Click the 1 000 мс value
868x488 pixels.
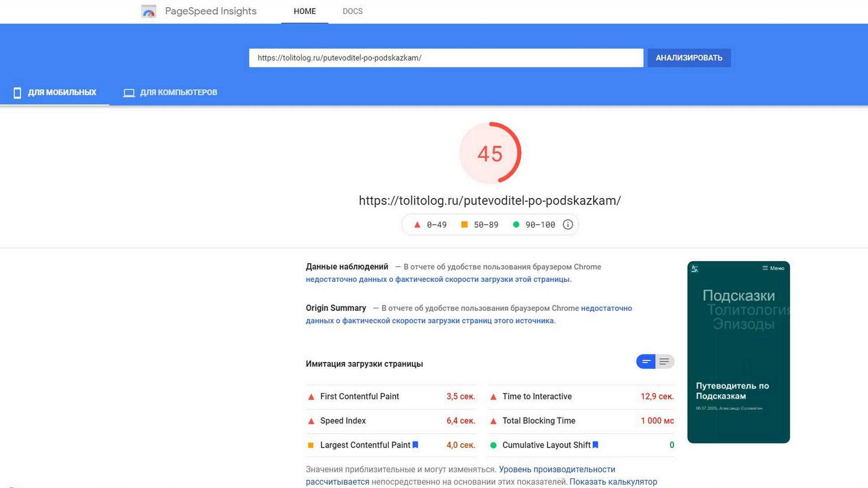pyautogui.click(x=657, y=421)
